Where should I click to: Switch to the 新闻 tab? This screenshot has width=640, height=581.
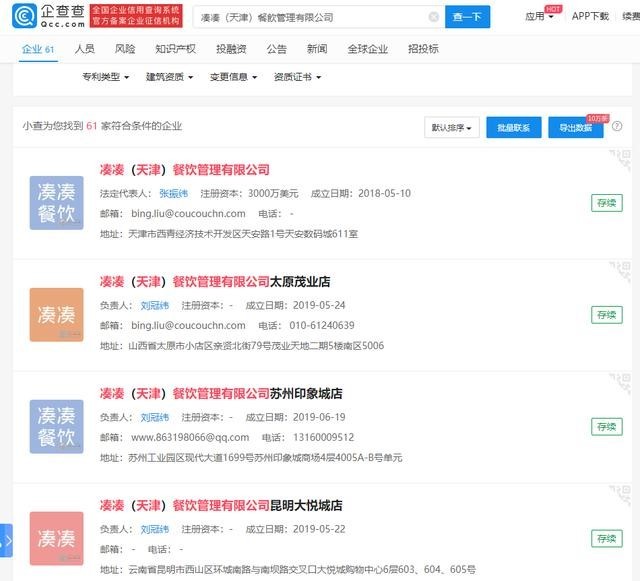point(317,49)
